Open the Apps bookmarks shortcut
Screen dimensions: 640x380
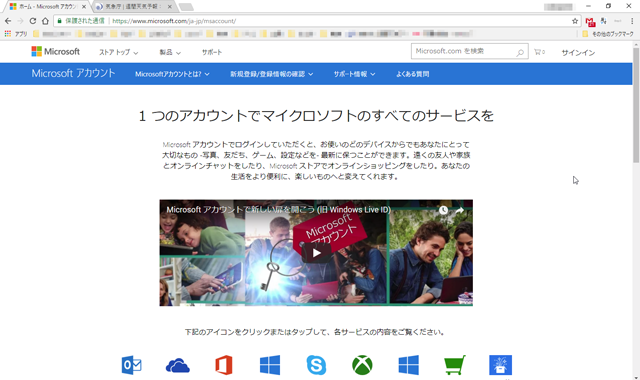click(16, 34)
